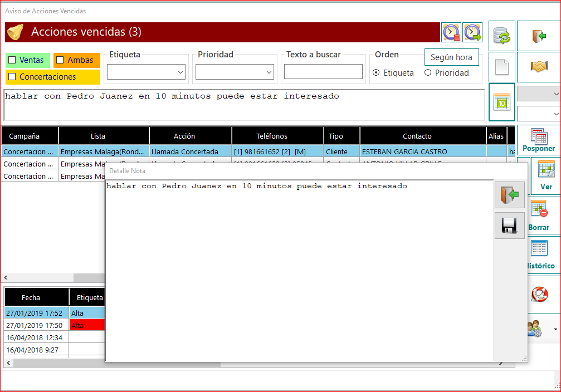
Task: Click the left arrow of dates table scrollbar
Action: (8, 362)
